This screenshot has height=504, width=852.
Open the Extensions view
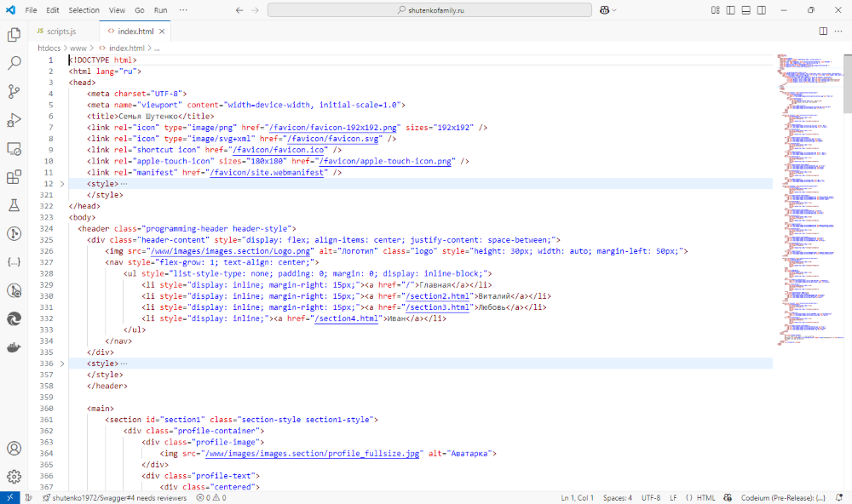pos(13,176)
